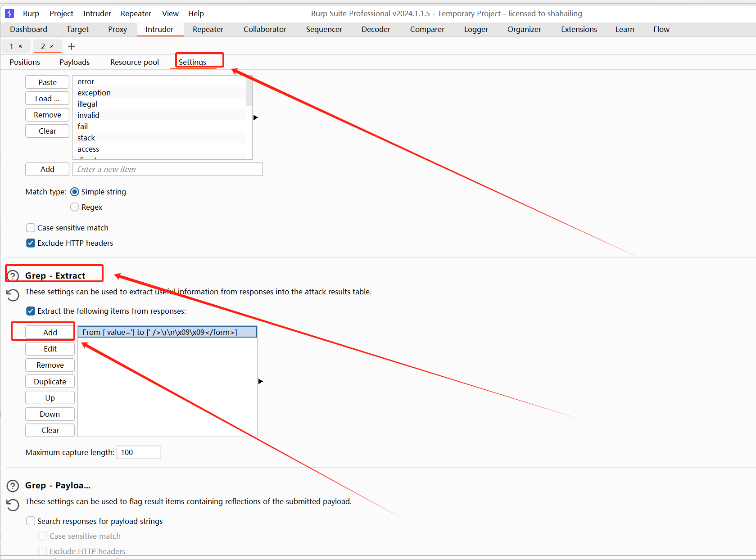Image resolution: width=756 pixels, height=559 pixels.
Task: Select the extract rule From [ value=']
Action: [x=167, y=332]
